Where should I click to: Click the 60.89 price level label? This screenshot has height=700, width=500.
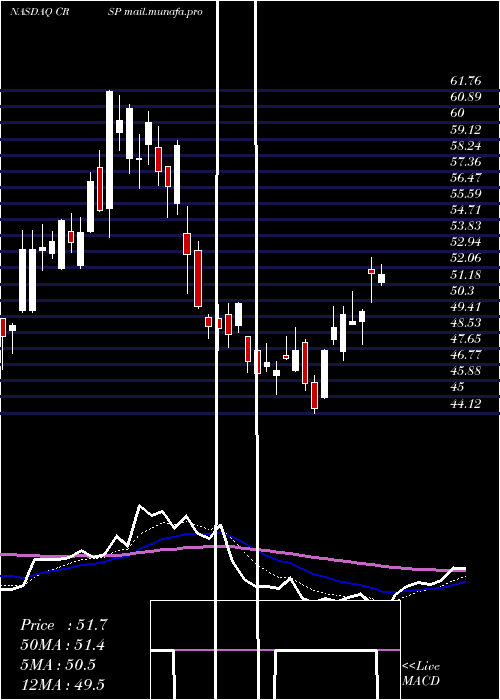[x=466, y=96]
